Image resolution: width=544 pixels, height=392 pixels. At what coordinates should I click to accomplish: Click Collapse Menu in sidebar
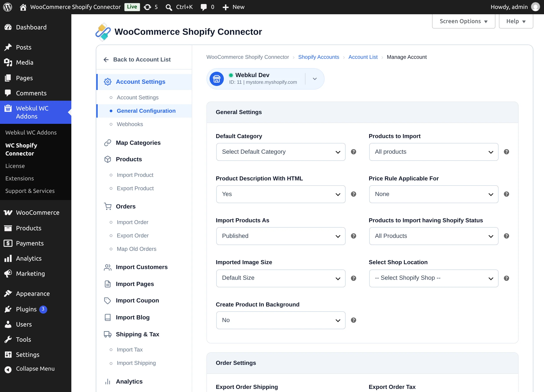pyautogui.click(x=35, y=369)
